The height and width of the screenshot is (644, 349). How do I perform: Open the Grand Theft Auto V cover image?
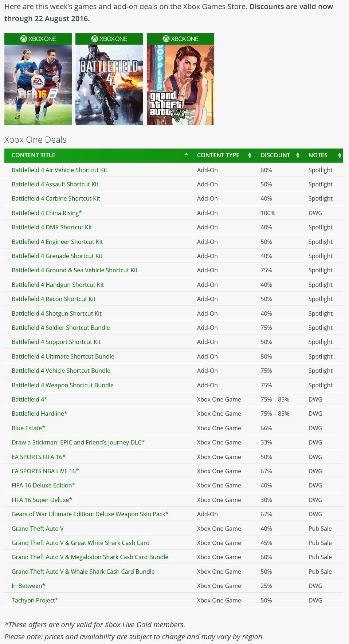point(180,79)
